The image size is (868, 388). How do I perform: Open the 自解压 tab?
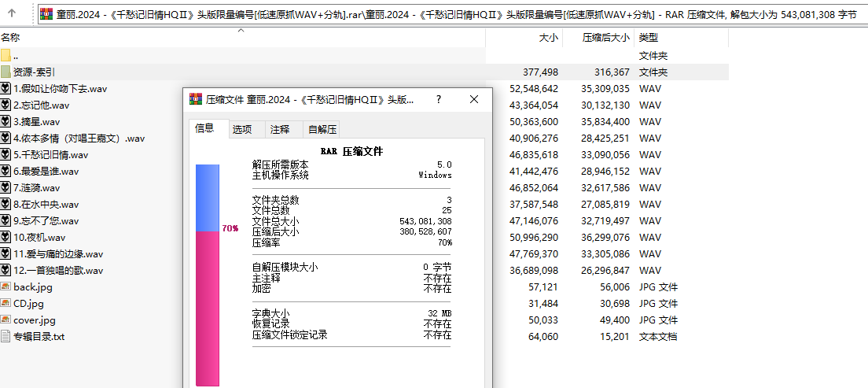pos(322,130)
